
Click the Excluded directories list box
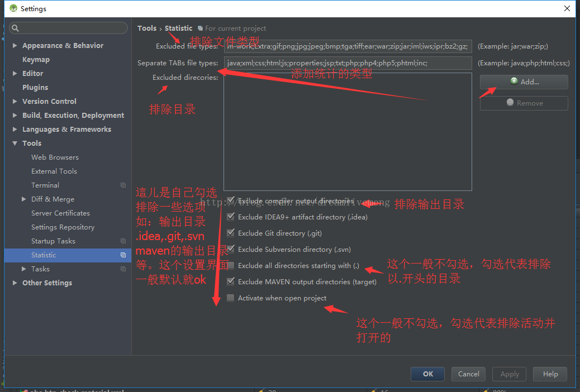(348, 132)
